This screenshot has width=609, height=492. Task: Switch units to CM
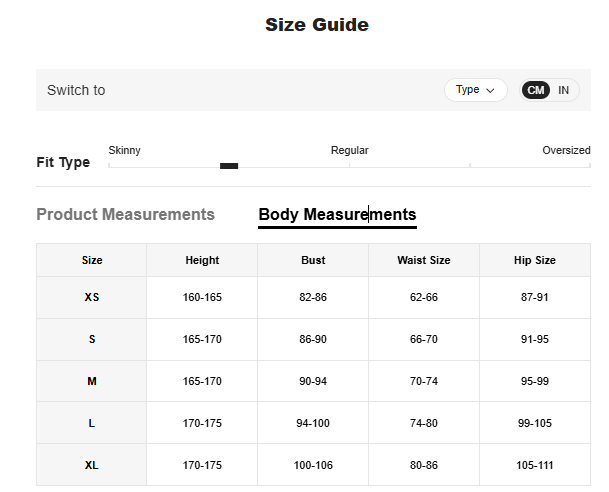tap(536, 90)
